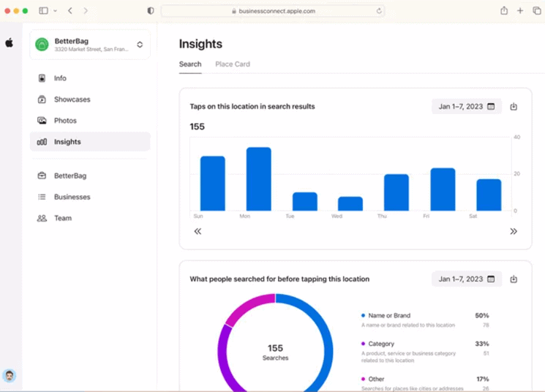Open Safari share menu icon
Screen dimensions: 545x392
(504, 11)
